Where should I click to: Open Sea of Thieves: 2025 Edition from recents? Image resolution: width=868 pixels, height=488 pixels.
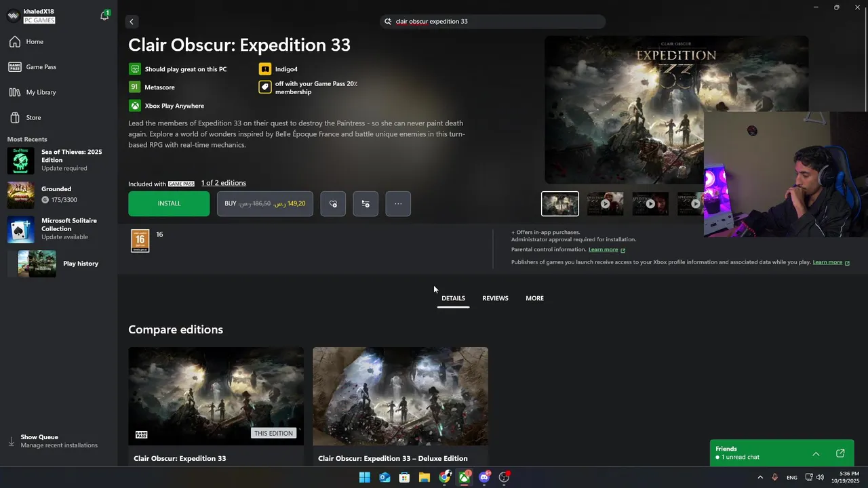[59, 160]
